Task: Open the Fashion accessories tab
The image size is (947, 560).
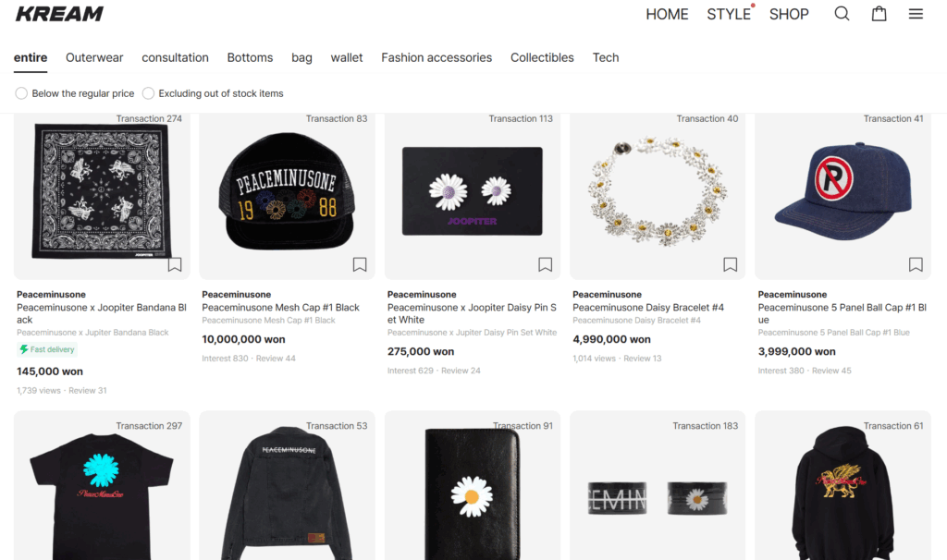Action: (x=437, y=57)
